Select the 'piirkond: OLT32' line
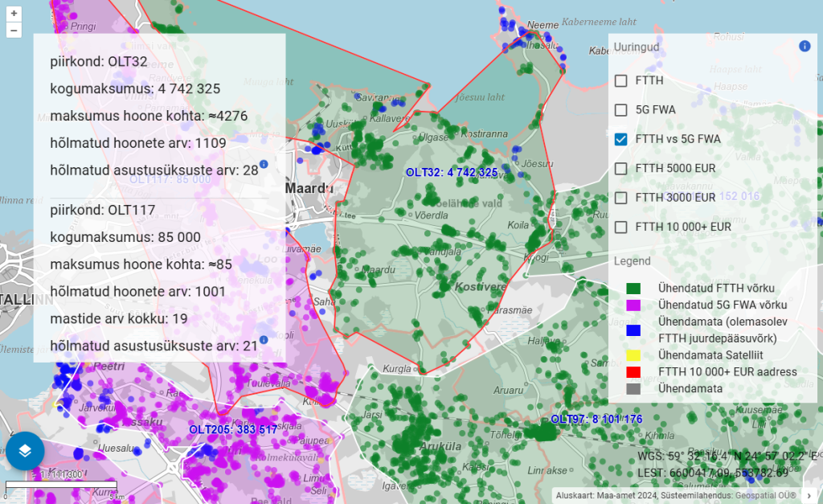 (x=99, y=61)
